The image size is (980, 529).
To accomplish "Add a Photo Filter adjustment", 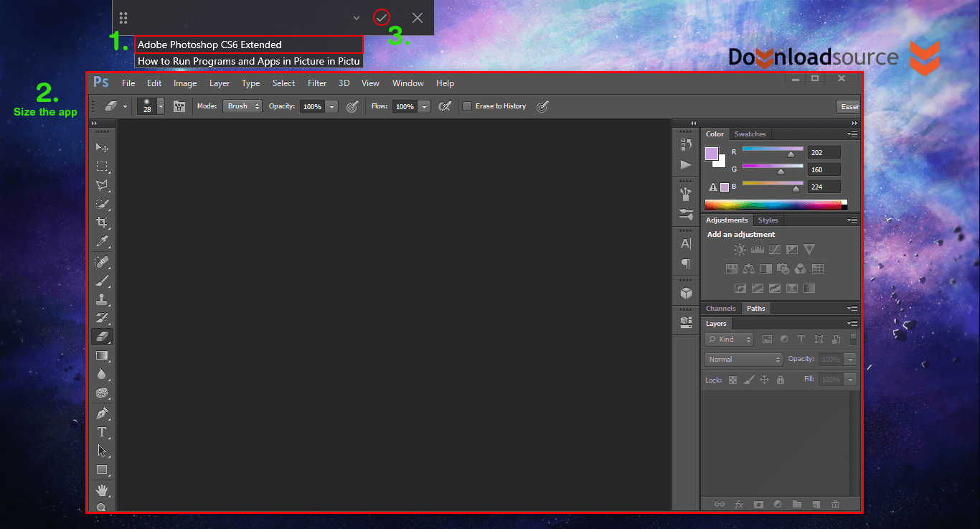I will point(783,269).
